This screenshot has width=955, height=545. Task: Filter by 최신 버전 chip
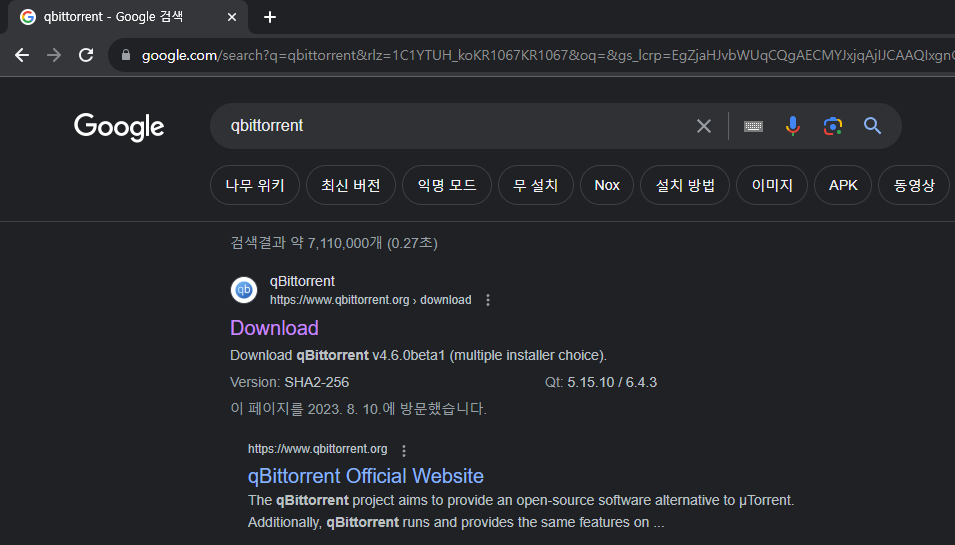click(351, 185)
